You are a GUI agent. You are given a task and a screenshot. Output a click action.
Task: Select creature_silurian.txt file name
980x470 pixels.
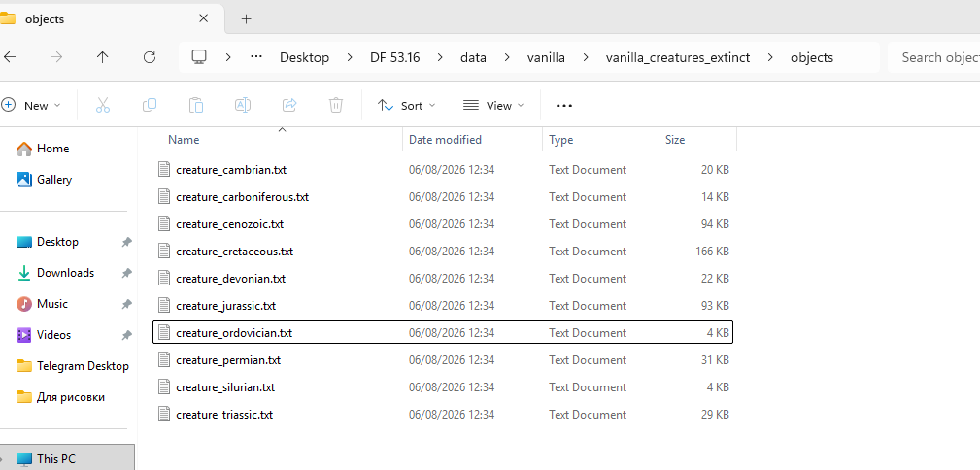(225, 387)
